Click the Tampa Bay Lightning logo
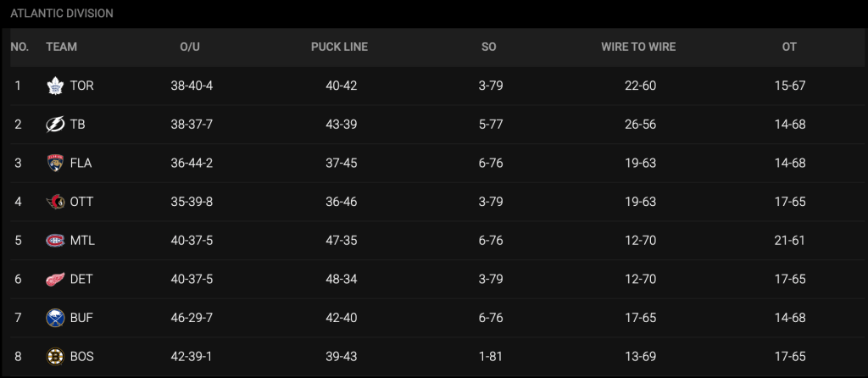Viewport: 868px width, 378px height. pos(55,125)
